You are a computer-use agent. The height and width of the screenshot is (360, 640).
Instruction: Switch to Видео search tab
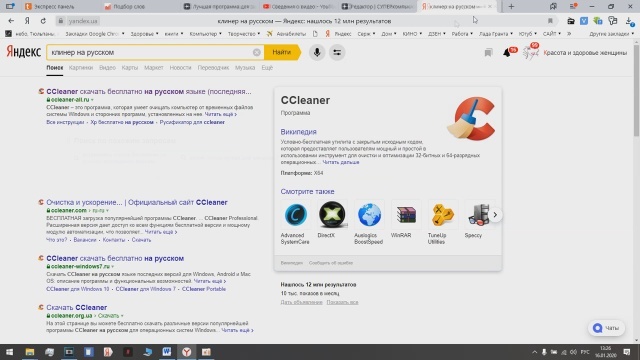[x=107, y=68]
